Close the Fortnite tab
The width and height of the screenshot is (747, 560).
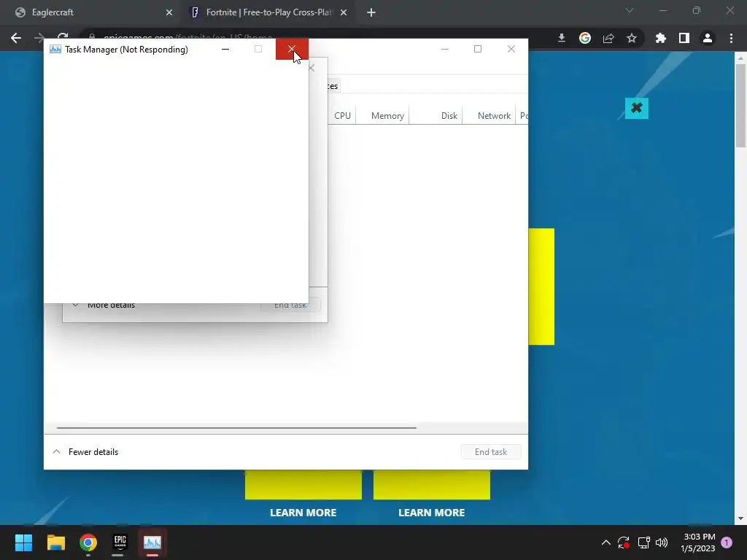tap(344, 12)
